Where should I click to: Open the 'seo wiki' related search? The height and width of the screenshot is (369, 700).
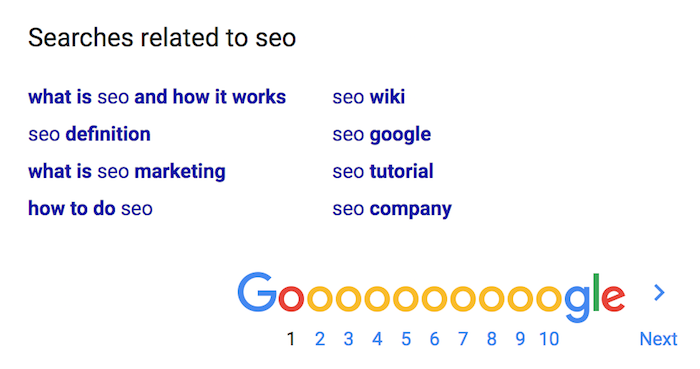(369, 97)
